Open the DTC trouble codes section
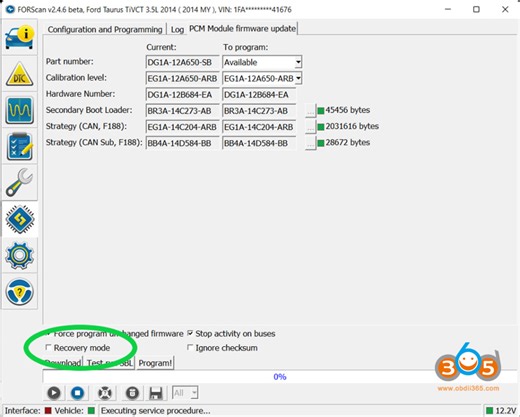 coord(19,74)
